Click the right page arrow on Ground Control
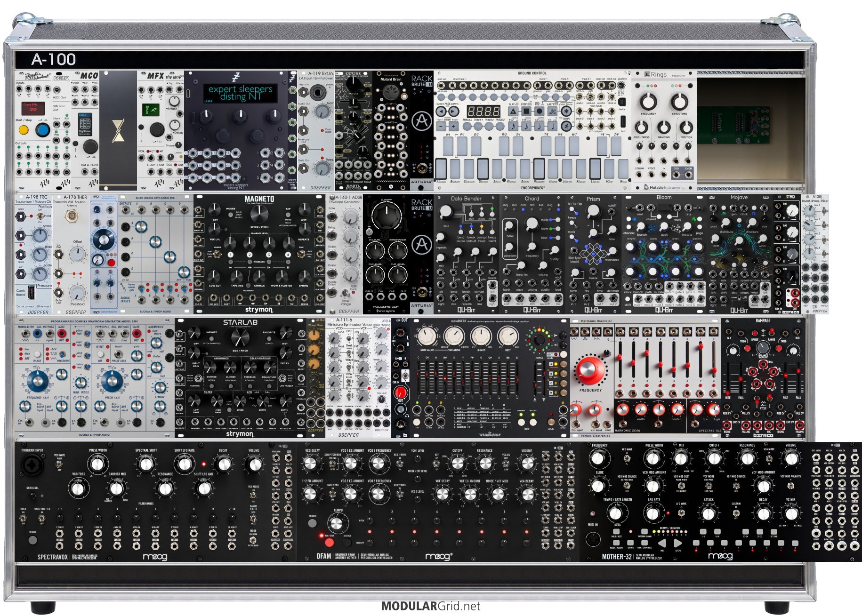 point(453,112)
